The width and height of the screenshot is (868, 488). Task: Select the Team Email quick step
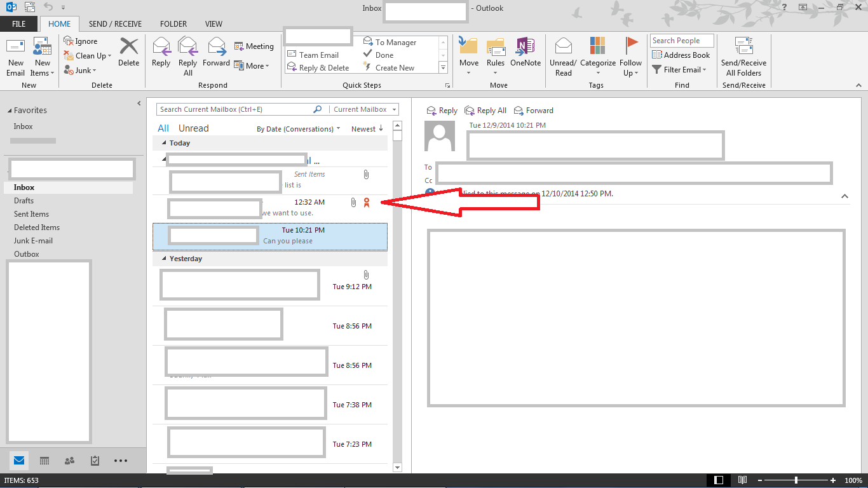coord(313,55)
